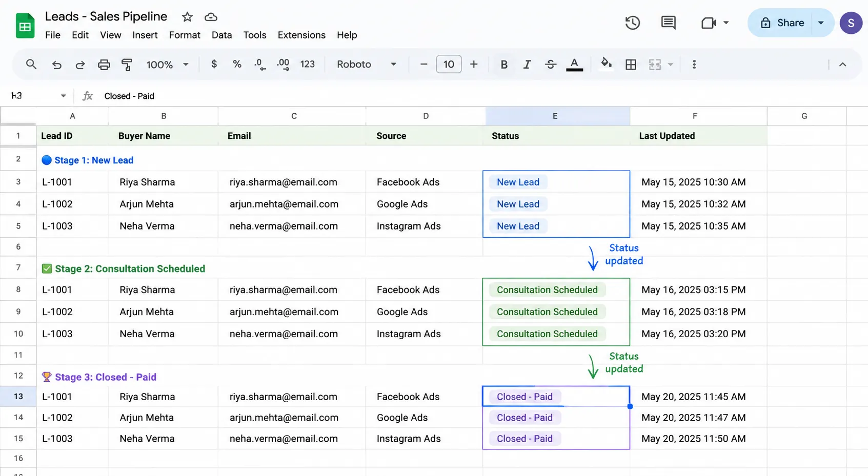Open the File menu

(53, 35)
